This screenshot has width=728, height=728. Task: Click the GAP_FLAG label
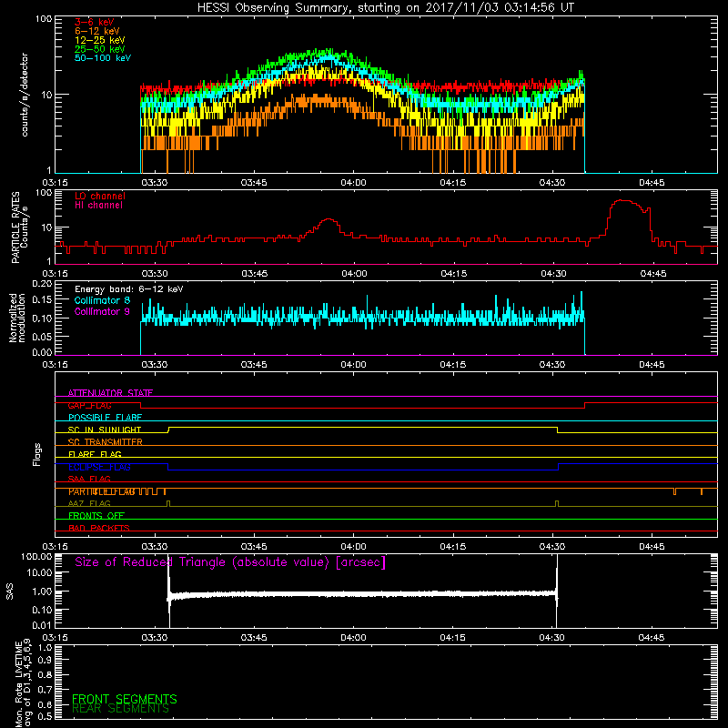[89, 405]
